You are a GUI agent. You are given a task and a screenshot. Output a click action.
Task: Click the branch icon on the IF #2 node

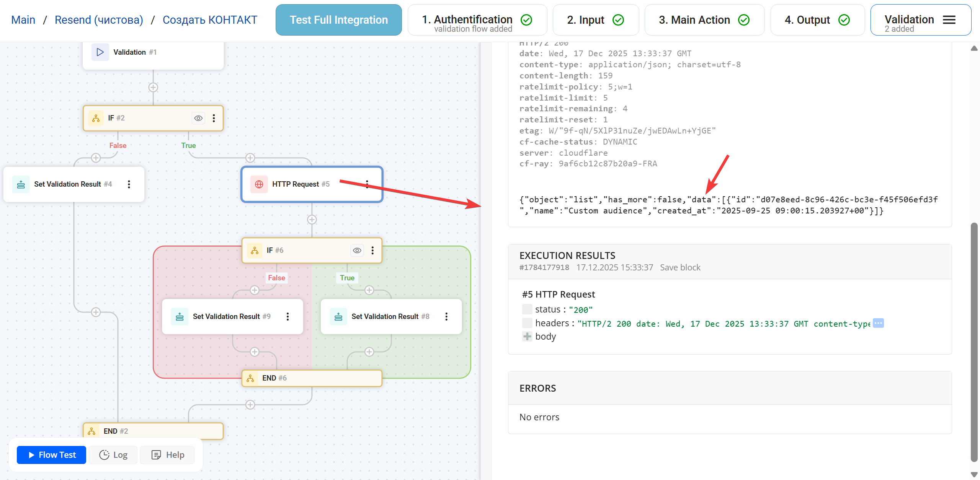point(96,118)
